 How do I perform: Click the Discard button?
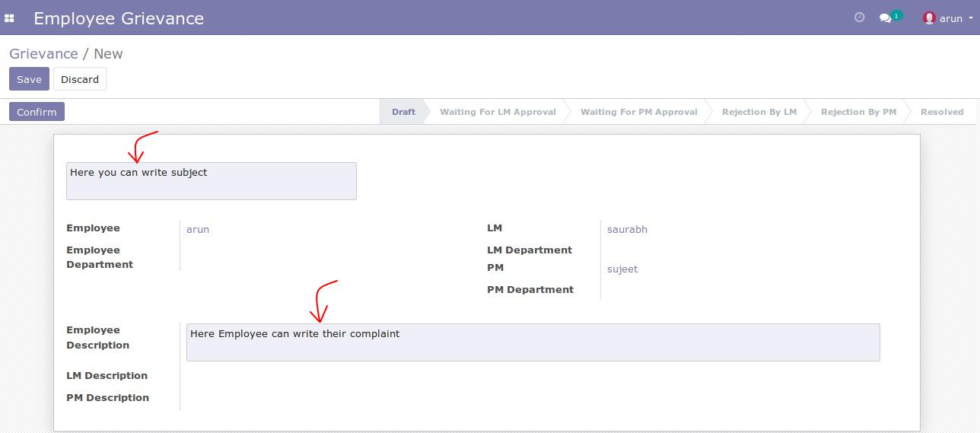pos(80,79)
